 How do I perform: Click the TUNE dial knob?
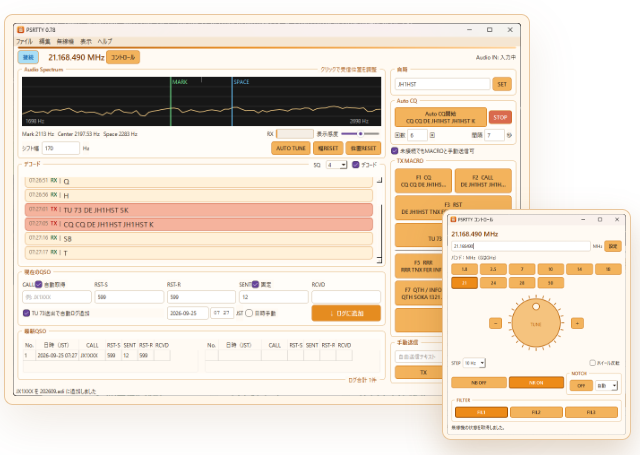536,324
